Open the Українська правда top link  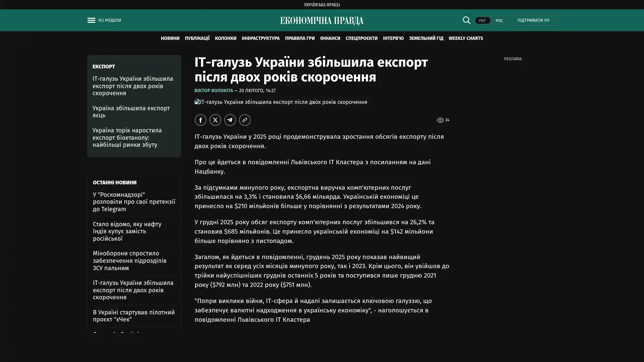(322, 5)
